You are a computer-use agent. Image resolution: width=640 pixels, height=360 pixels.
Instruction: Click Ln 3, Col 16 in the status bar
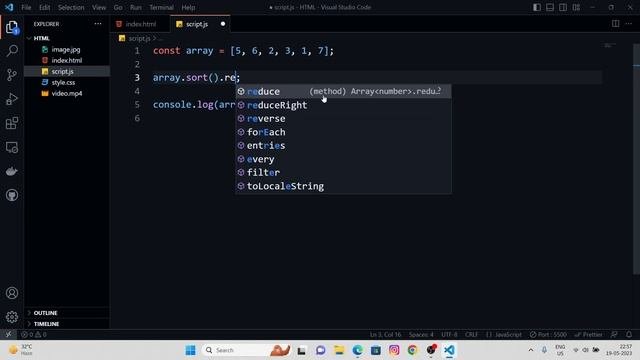pos(385,334)
